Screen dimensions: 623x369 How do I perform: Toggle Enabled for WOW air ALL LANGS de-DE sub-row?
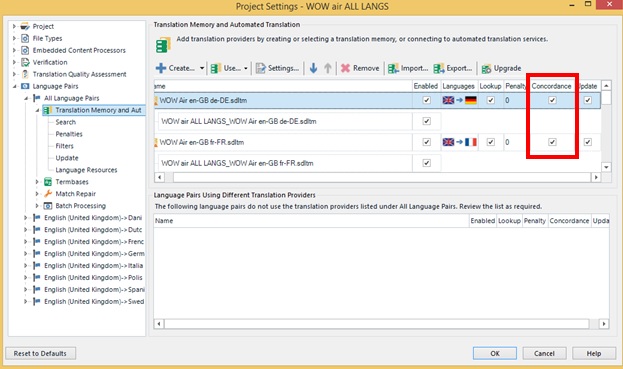[426, 121]
